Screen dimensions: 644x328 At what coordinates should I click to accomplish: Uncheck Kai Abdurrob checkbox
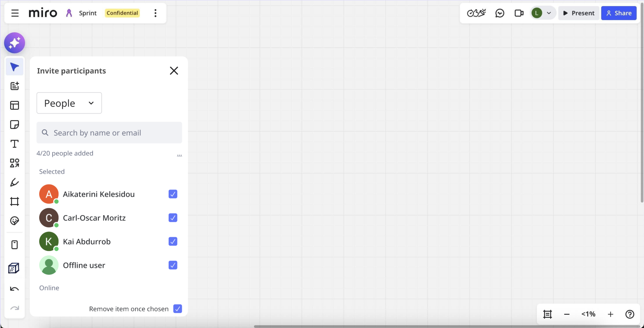click(x=173, y=241)
